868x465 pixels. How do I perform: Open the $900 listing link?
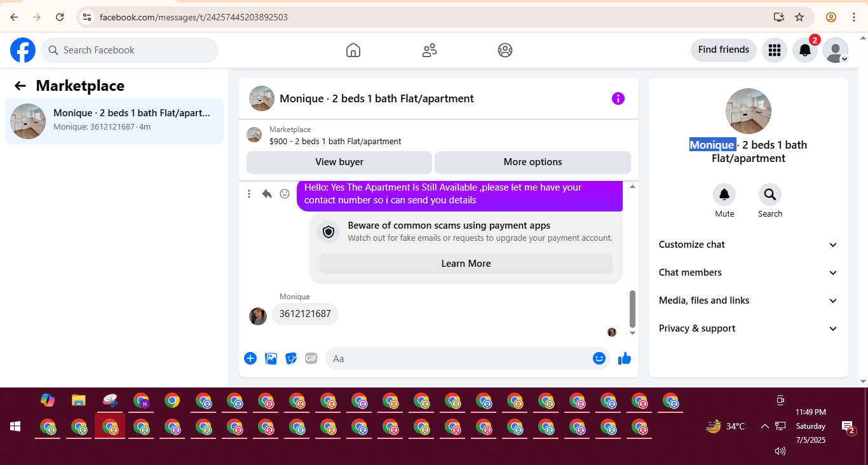pyautogui.click(x=336, y=142)
